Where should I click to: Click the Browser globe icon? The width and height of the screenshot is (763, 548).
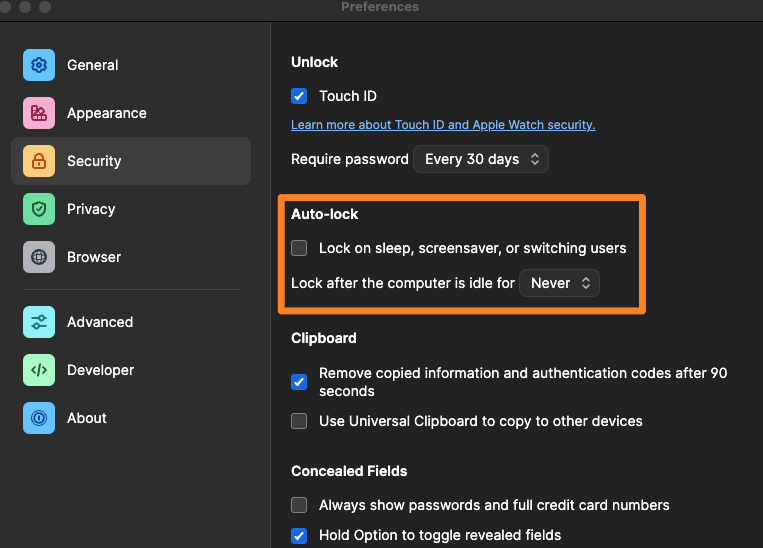pos(39,257)
